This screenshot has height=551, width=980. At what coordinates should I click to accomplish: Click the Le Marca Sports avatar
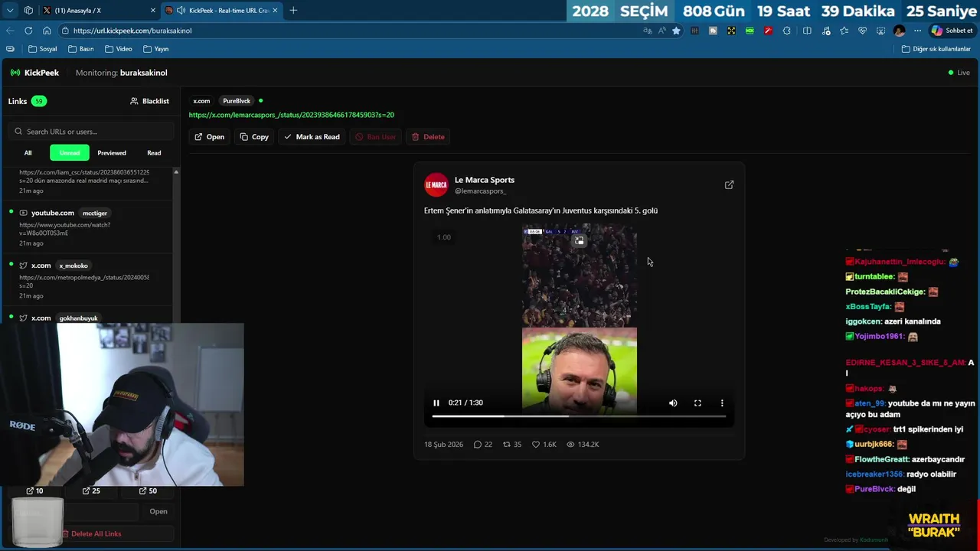click(436, 184)
